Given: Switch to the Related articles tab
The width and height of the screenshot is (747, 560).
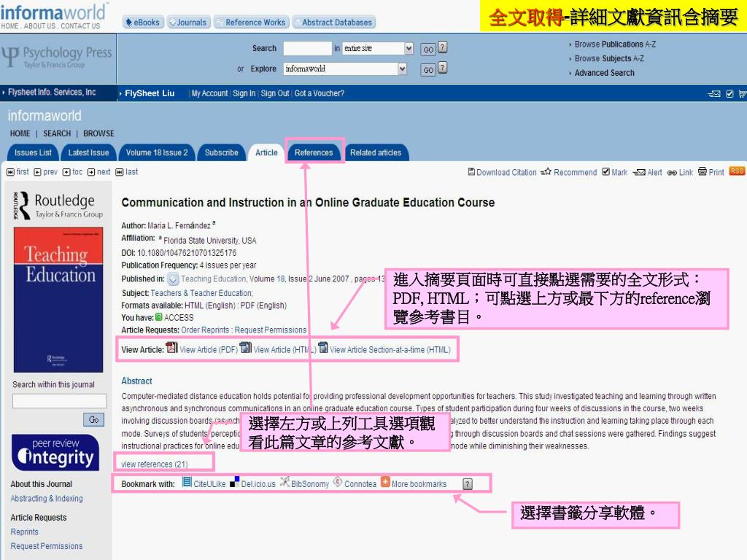Looking at the screenshot, I should tap(376, 152).
